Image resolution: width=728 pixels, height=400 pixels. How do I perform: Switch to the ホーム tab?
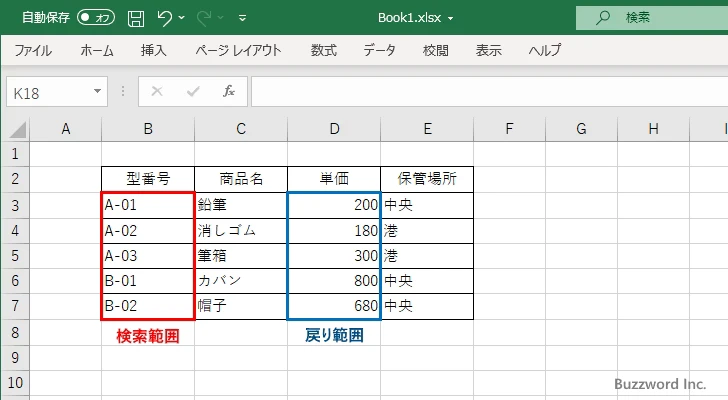[x=97, y=50]
